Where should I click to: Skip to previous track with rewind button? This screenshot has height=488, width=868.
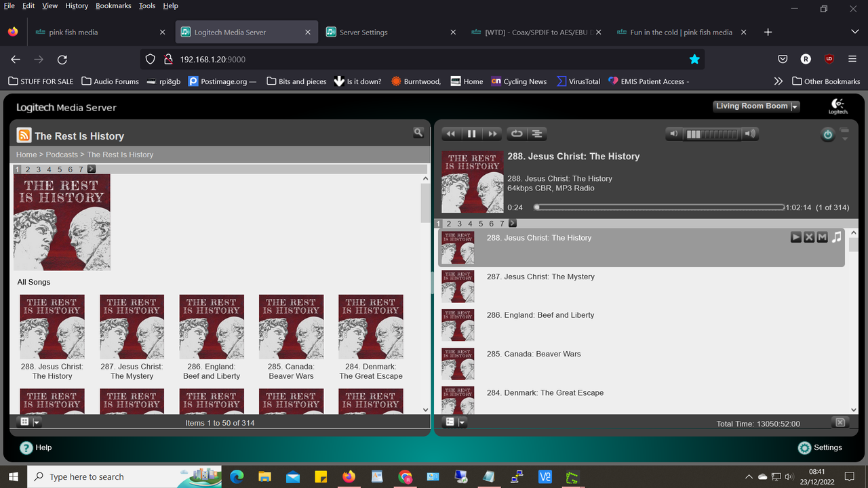pyautogui.click(x=450, y=134)
